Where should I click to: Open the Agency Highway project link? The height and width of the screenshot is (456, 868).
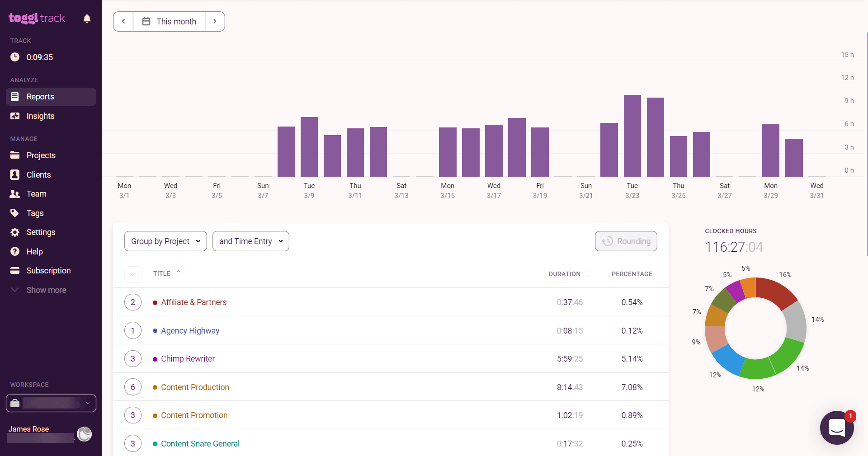point(190,331)
